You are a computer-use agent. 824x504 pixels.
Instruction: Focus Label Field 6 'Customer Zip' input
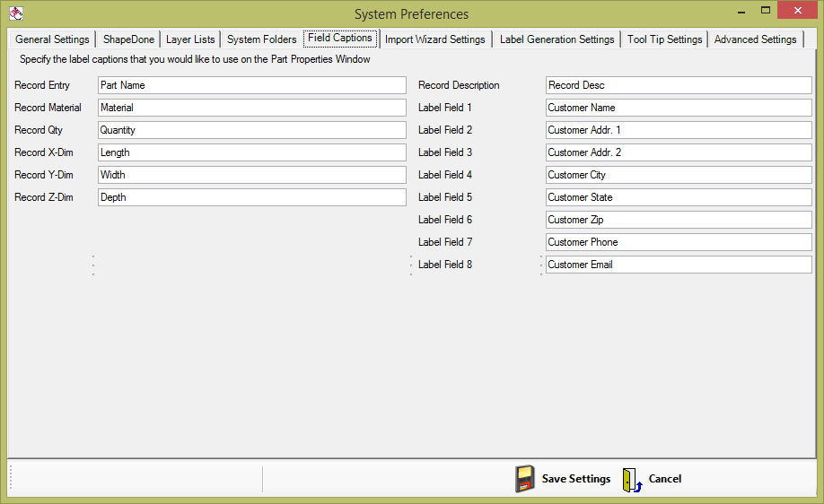pos(679,220)
